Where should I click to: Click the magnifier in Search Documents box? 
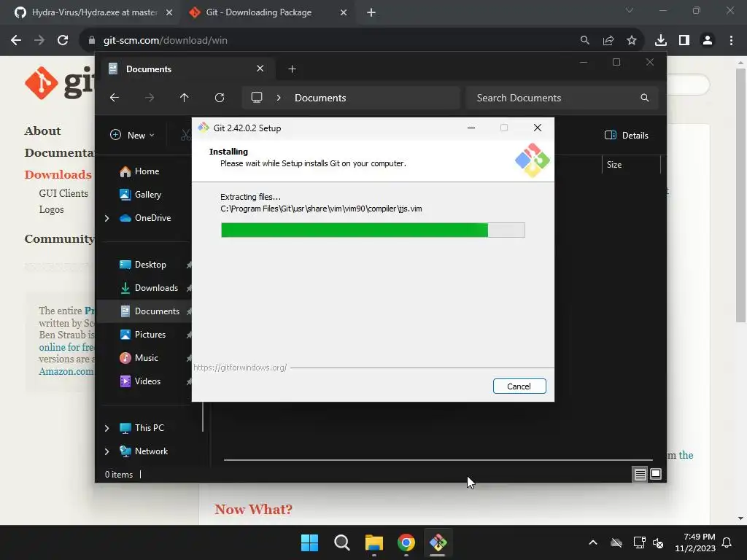pos(645,98)
